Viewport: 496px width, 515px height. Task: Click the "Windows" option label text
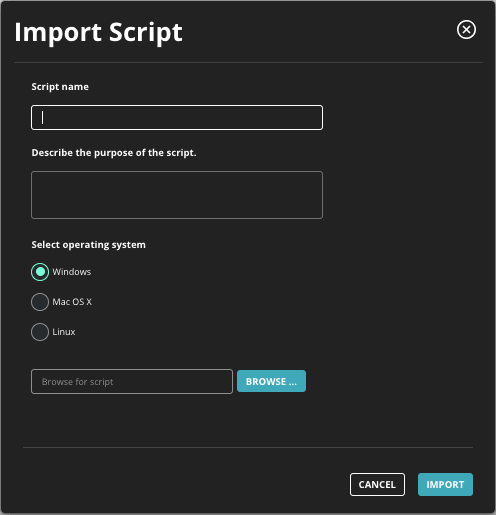[x=72, y=272]
